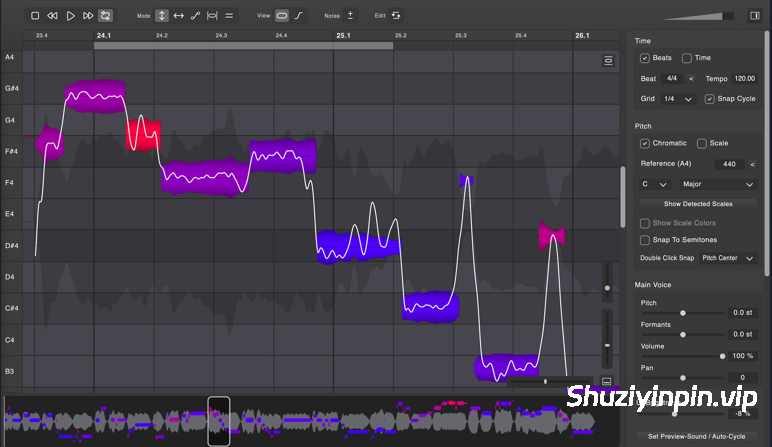This screenshot has height=447, width=772.
Task: Click the Main Voice Volume slider handle
Action: 722,356
